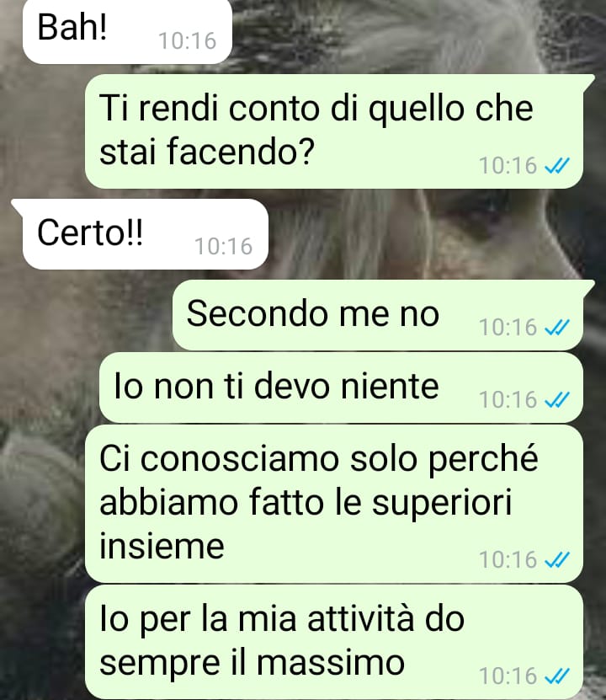
Task: Click the read receipt ticks on 'Io non ti devo niente'
Action: click(x=557, y=400)
